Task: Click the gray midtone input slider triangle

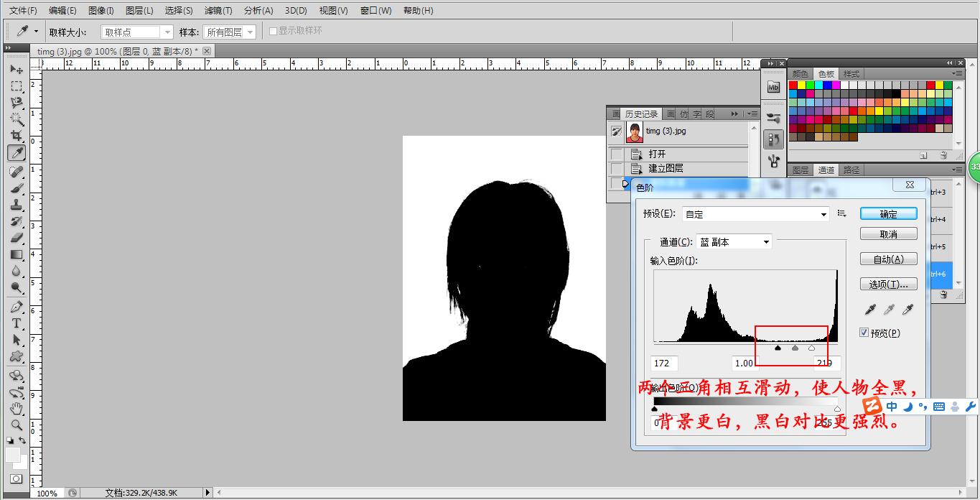Action: coord(795,348)
